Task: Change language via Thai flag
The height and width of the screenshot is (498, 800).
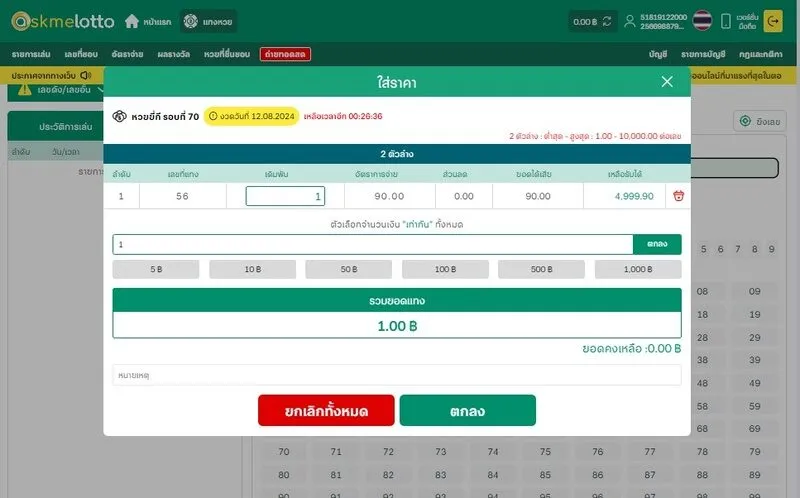Action: (x=702, y=21)
